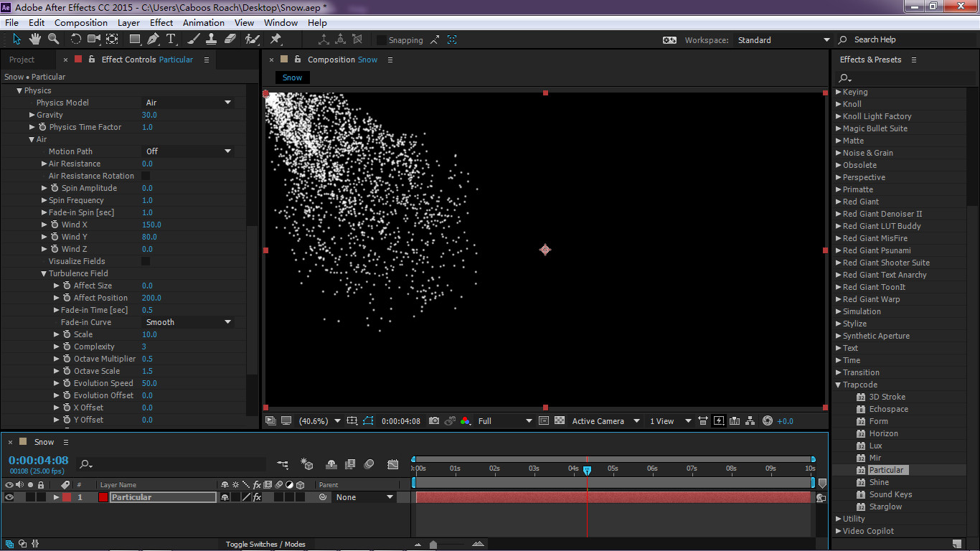Select the Rotation tool
This screenshot has height=551, width=980.
(x=75, y=39)
